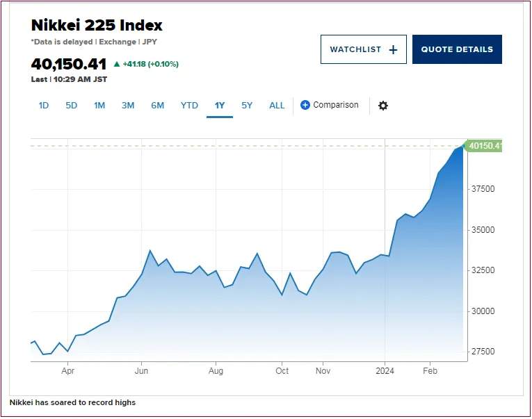
Task: Switch chart to 5Y range
Action: click(247, 106)
